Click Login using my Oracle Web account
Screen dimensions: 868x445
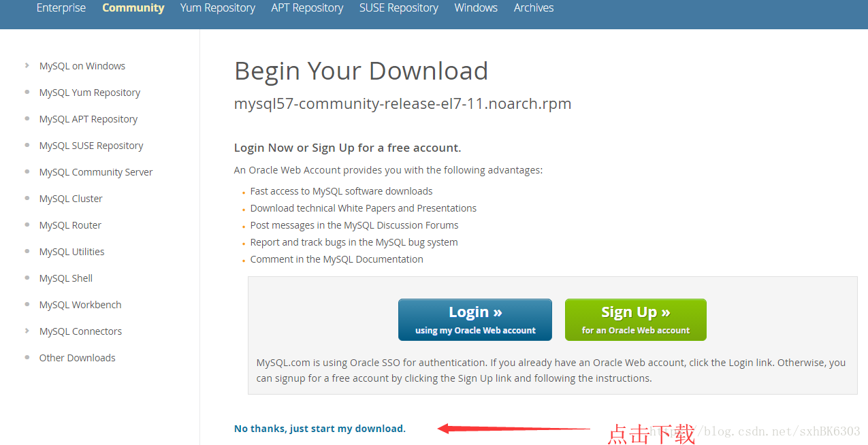click(475, 320)
